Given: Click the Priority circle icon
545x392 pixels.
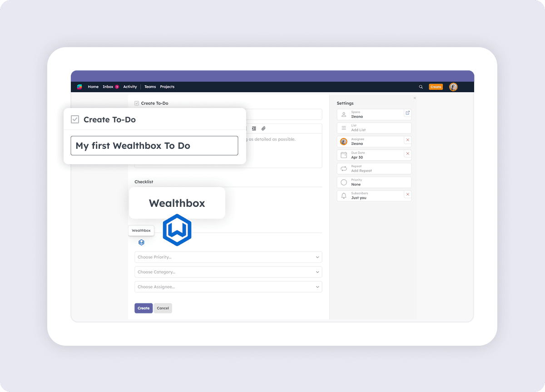Looking at the screenshot, I should 344,182.
